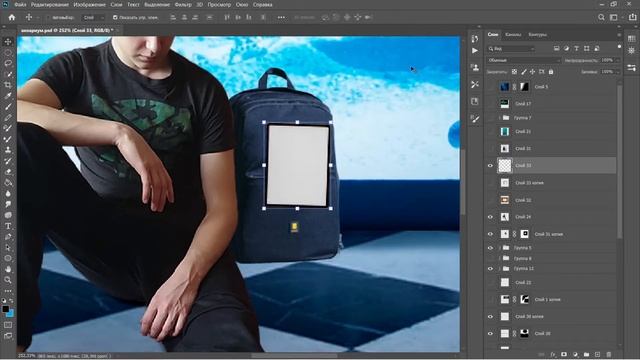Click the Home icon in options bar
Viewport: 640px width, 360px height.
[11, 18]
